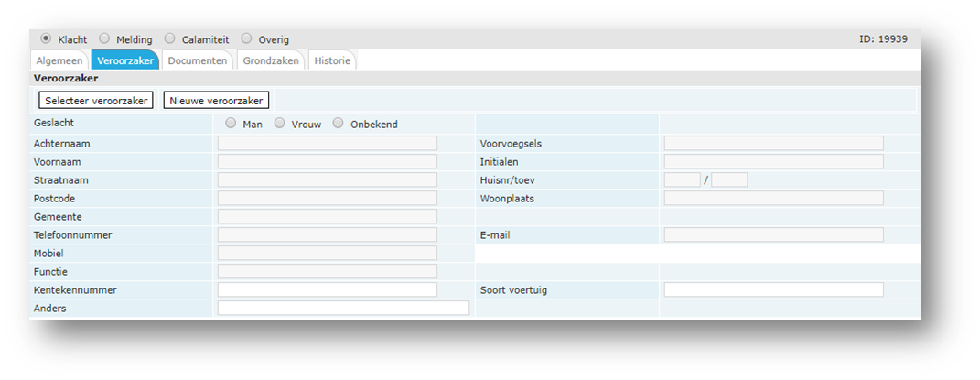Screen dimensions: 980x380
Task: Focus the Achternaam input field
Action: pos(327,143)
